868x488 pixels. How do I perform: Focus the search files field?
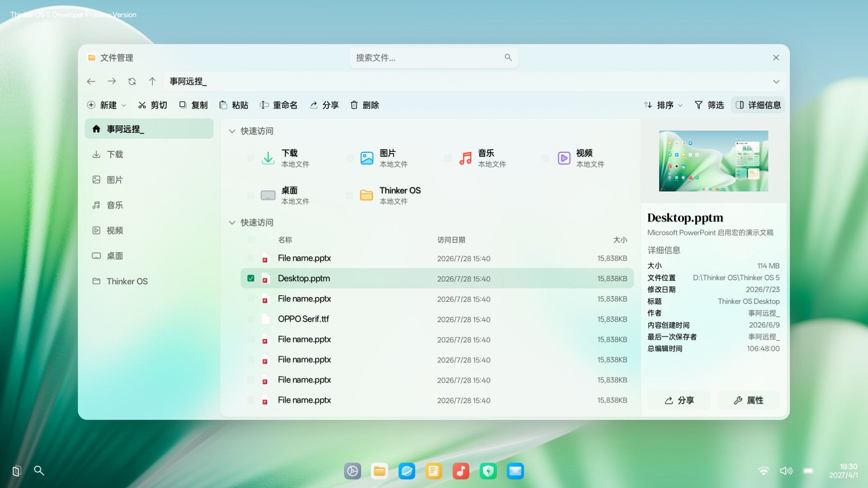[x=434, y=57]
